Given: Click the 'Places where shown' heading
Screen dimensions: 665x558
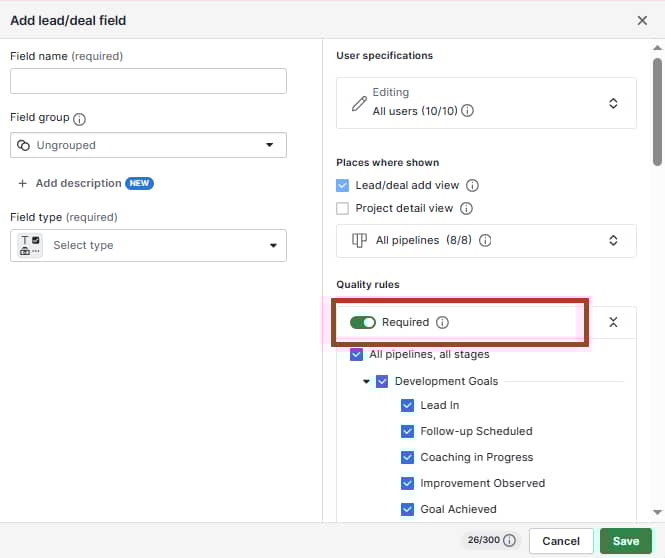Looking at the screenshot, I should point(387,163).
